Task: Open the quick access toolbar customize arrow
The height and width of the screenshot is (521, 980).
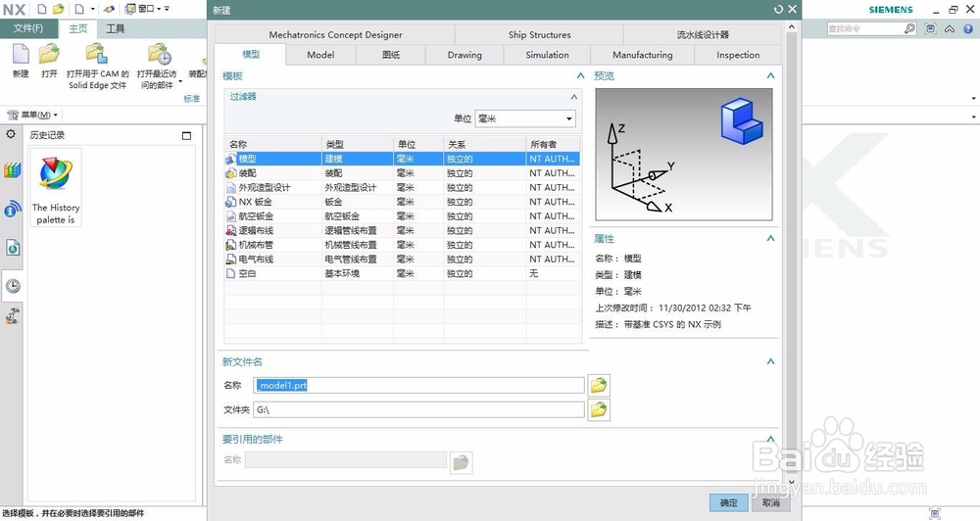Action: pos(167,9)
